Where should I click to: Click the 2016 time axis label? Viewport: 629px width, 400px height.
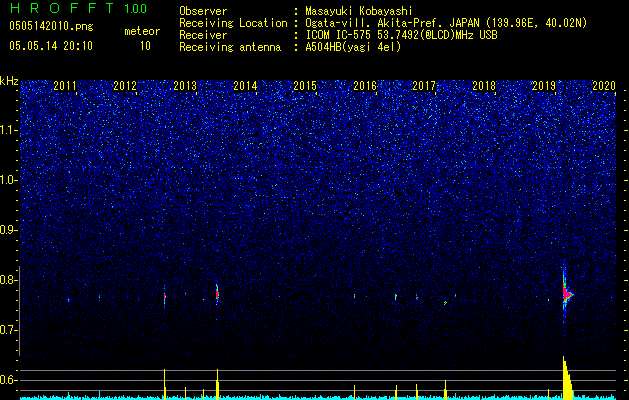365,86
